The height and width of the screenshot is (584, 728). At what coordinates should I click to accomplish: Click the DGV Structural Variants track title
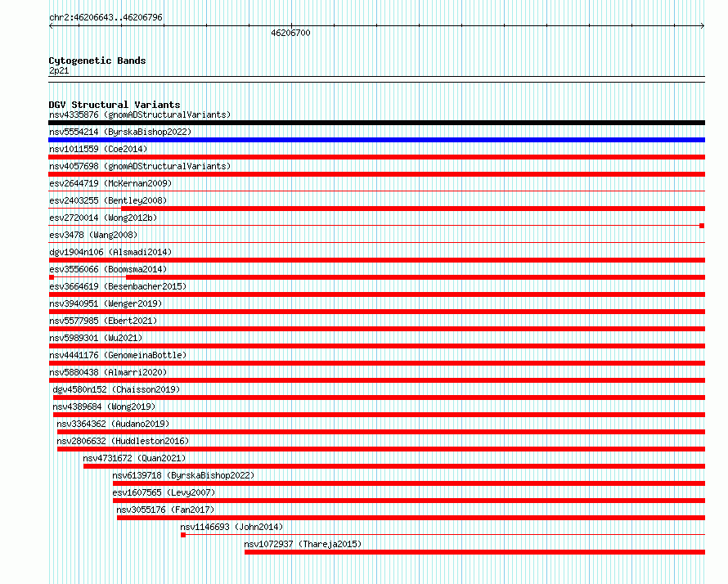point(115,105)
